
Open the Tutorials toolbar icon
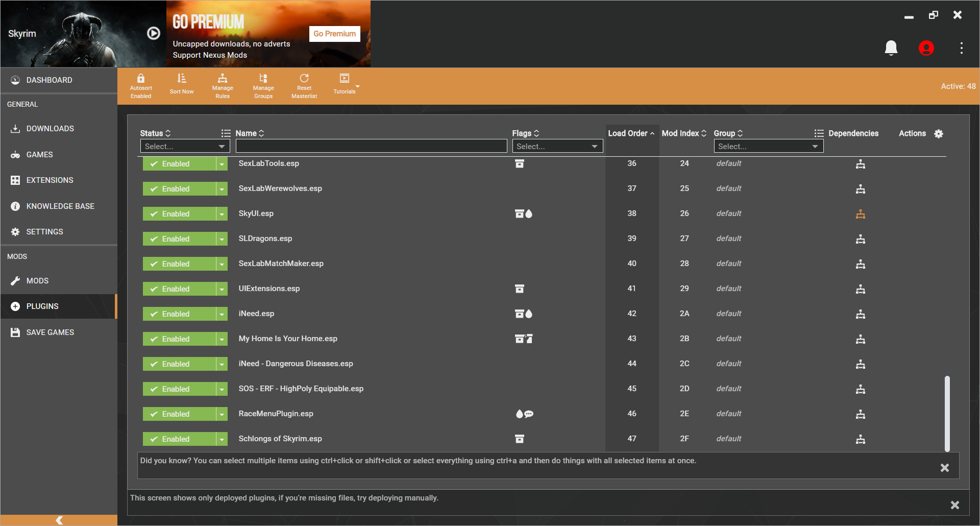[345, 82]
